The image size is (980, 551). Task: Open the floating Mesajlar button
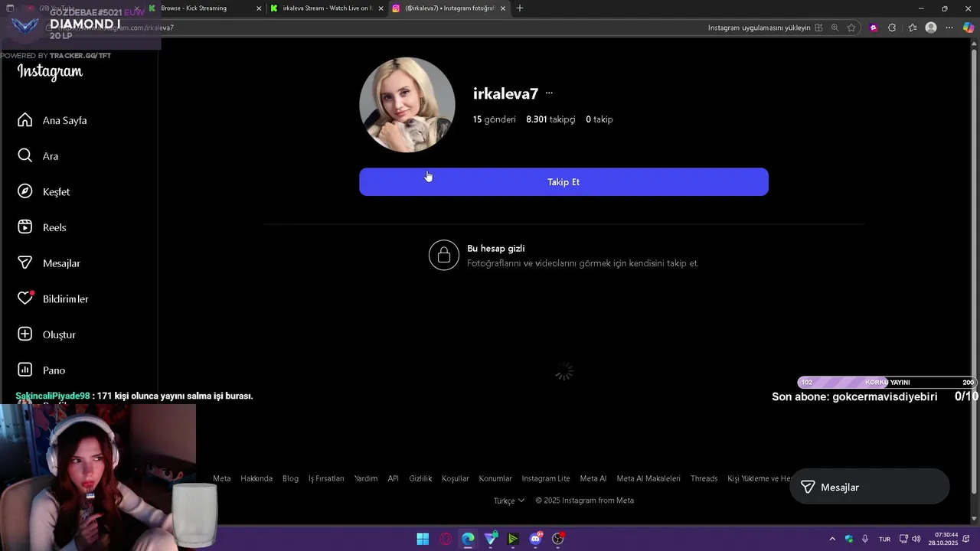(x=869, y=487)
